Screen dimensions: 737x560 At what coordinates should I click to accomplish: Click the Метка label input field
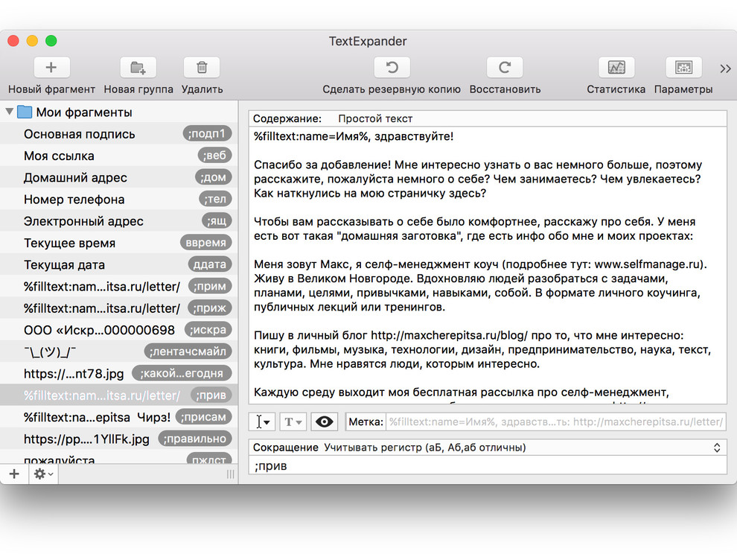pos(555,422)
